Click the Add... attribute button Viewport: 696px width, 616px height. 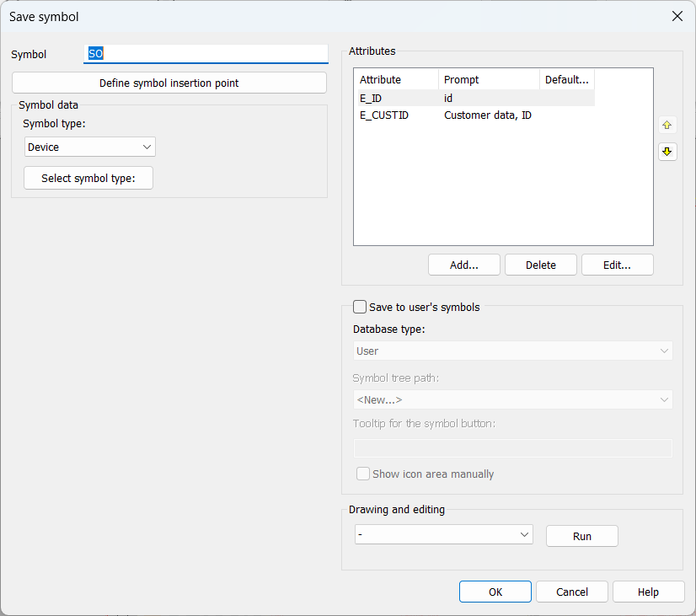(463, 265)
